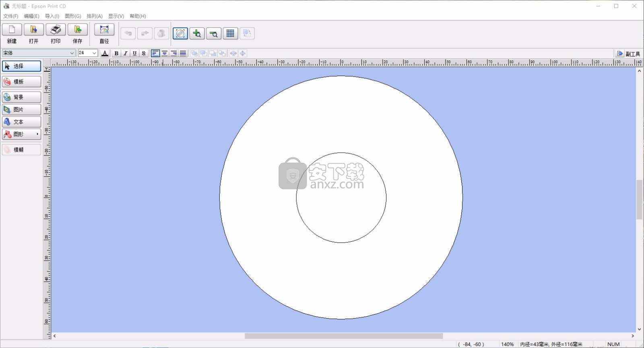Click the scroll up arrow
The image size is (644, 348).
coord(639,71)
